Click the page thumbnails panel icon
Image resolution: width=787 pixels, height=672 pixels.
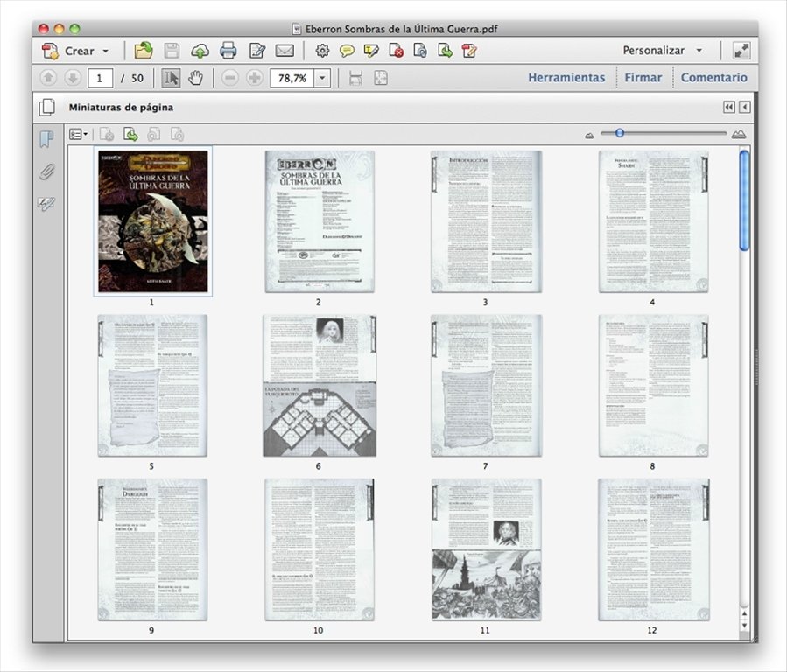[x=46, y=107]
